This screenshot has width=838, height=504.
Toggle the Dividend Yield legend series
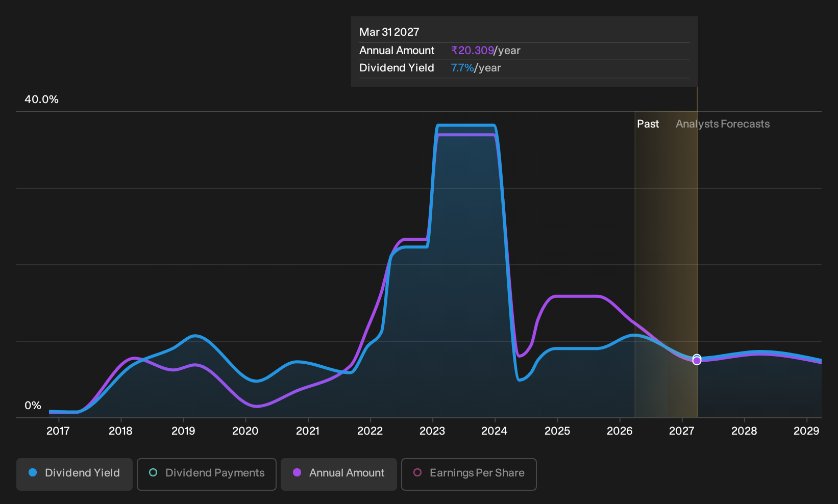tap(75, 474)
